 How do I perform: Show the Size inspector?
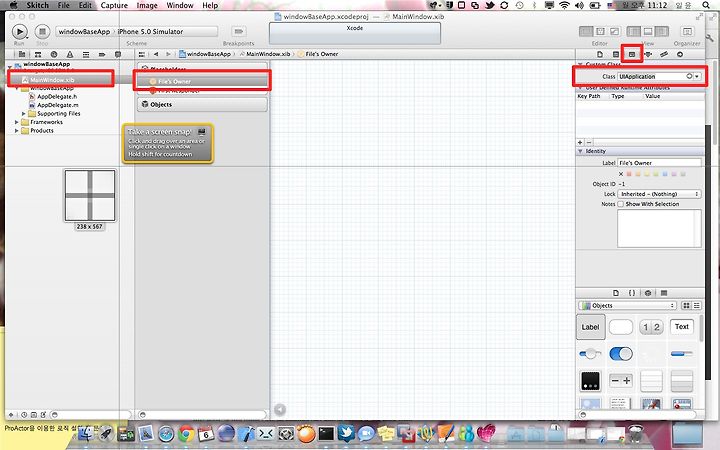[664, 54]
